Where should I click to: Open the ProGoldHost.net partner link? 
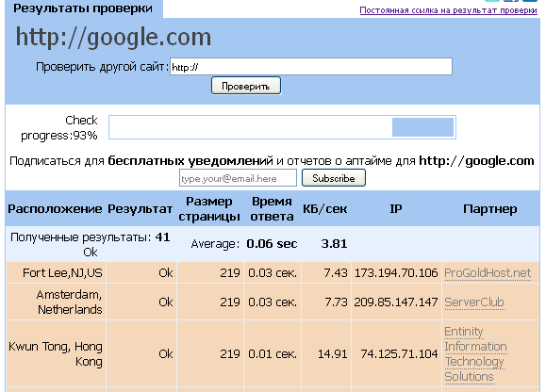(x=488, y=273)
